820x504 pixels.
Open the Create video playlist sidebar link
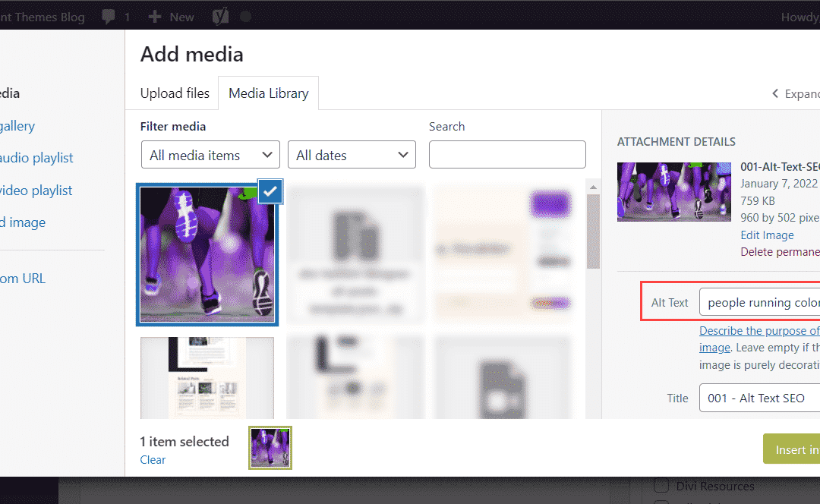(x=36, y=191)
